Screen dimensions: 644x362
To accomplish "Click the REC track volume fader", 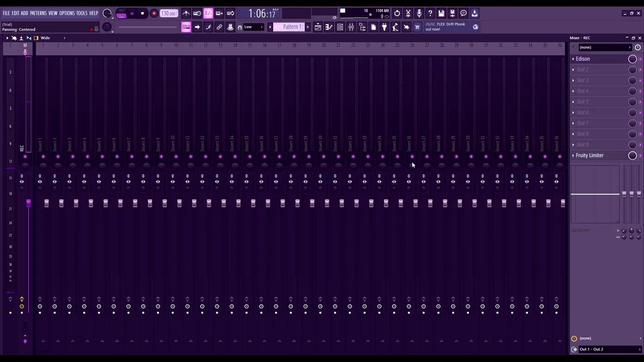I will click(28, 203).
